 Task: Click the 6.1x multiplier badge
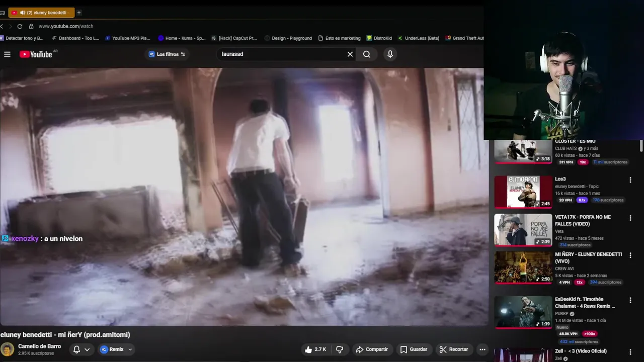point(582,200)
